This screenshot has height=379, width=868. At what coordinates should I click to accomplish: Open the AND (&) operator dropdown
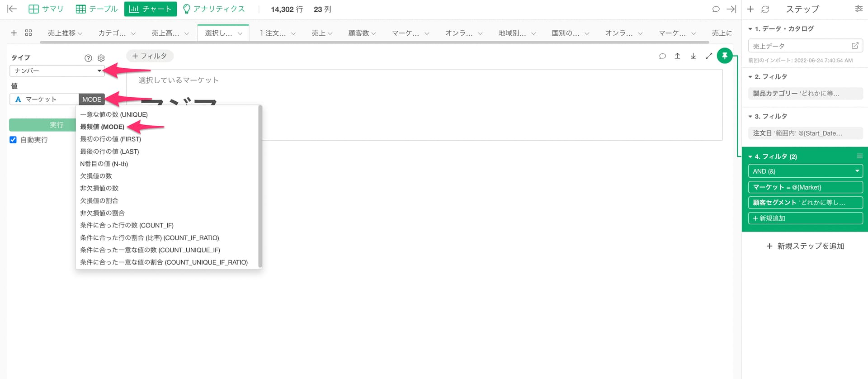pyautogui.click(x=805, y=171)
